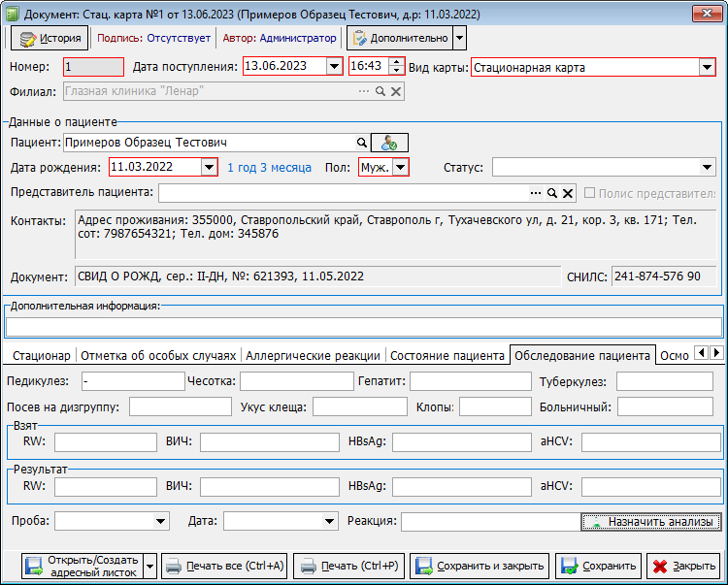728x585 pixels.
Task: Click the Клопы input field
Action: 495,406
